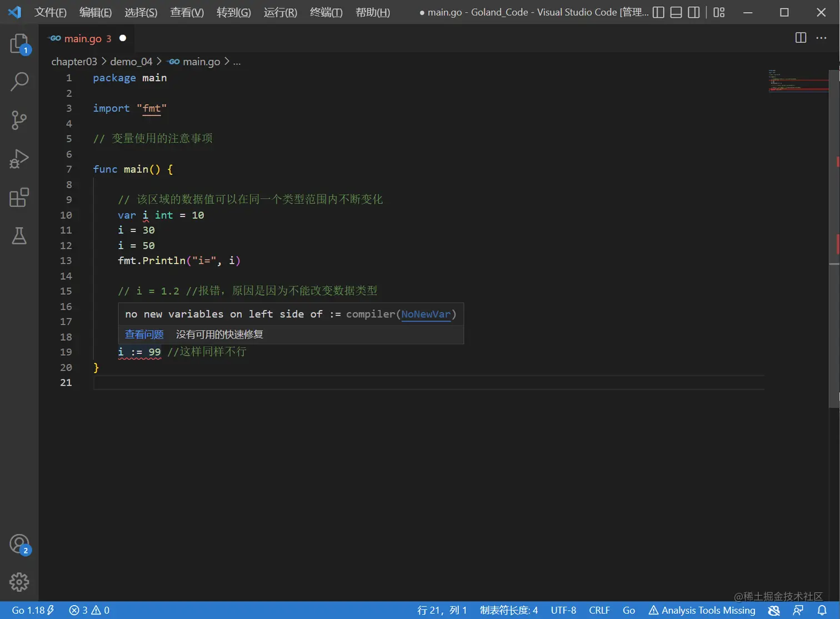Click the VS Code logo icon

point(14,12)
